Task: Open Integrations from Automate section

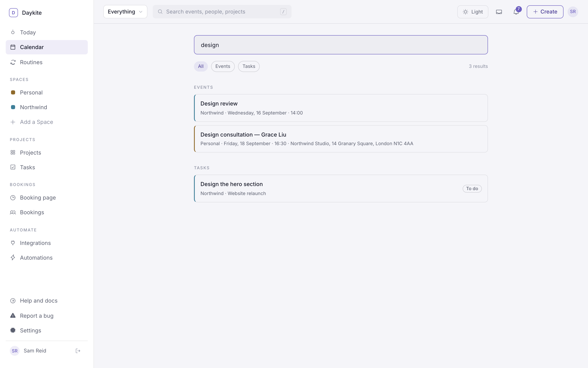Action: tap(47, 243)
